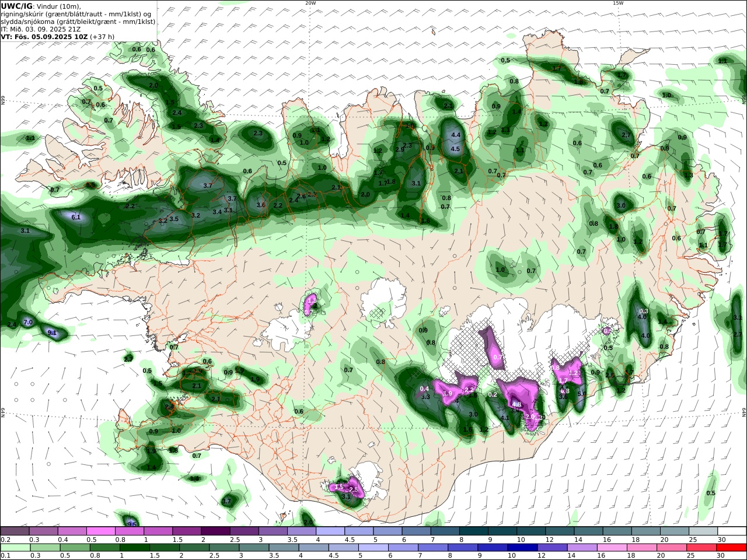Screen dimensions: 747x560
Task: Click the 7.0 value off the west coast
Action: pyautogui.click(x=27, y=323)
